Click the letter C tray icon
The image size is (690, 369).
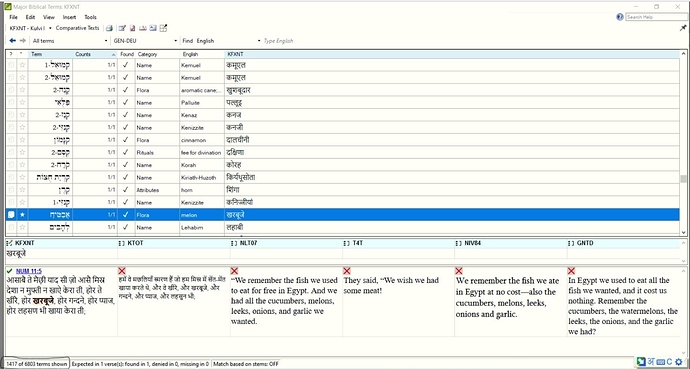(x=669, y=362)
